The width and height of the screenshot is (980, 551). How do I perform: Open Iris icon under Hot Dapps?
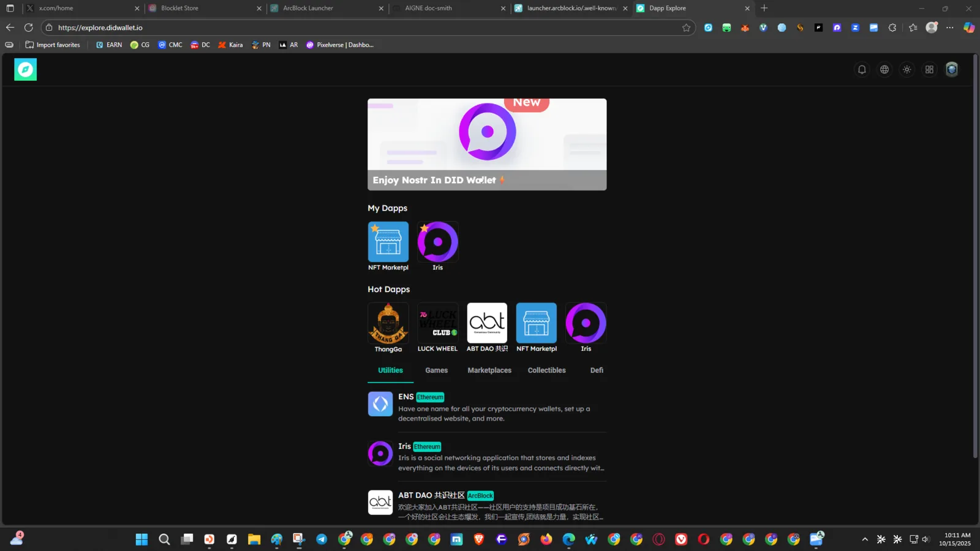(586, 323)
